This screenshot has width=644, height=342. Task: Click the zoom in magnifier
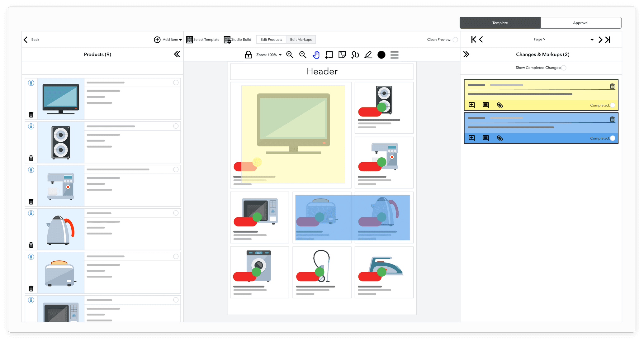click(290, 55)
